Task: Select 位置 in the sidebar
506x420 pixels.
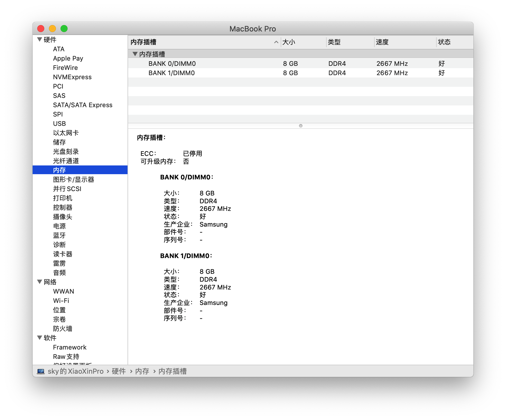Action: [59, 310]
